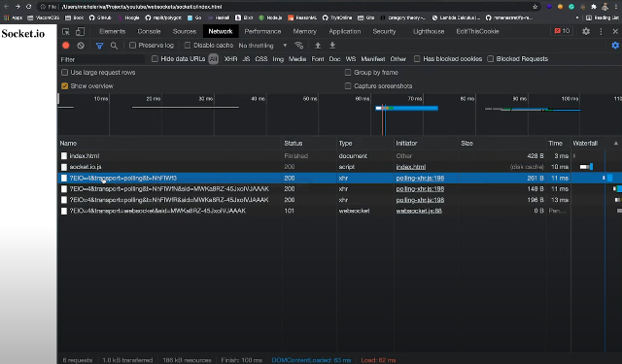Open the No throttling dropdown
Viewport: 622px width, 364px height.
(x=262, y=46)
